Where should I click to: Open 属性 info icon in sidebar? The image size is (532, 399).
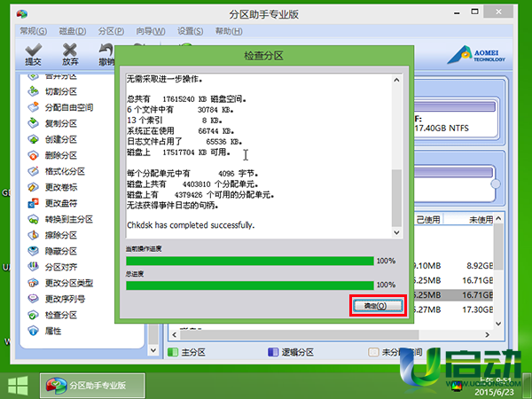click(x=34, y=331)
